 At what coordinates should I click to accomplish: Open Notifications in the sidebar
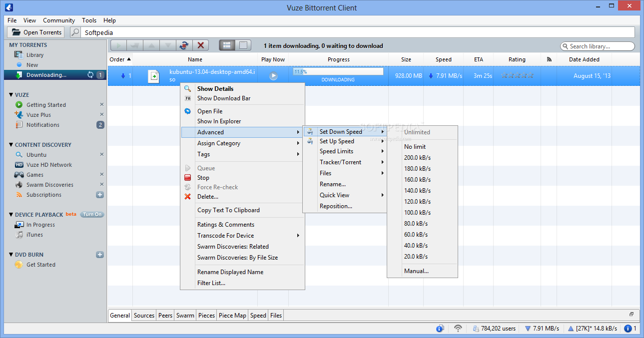[42, 125]
